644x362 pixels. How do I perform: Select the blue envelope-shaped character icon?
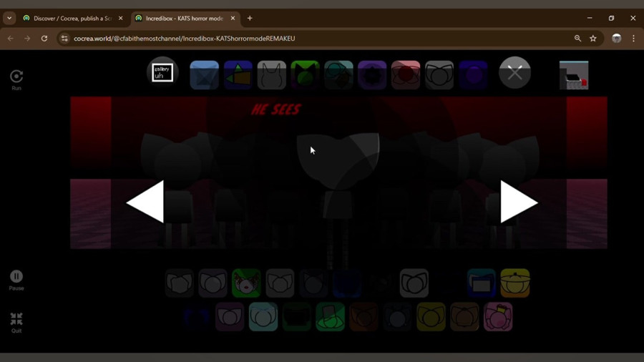204,75
